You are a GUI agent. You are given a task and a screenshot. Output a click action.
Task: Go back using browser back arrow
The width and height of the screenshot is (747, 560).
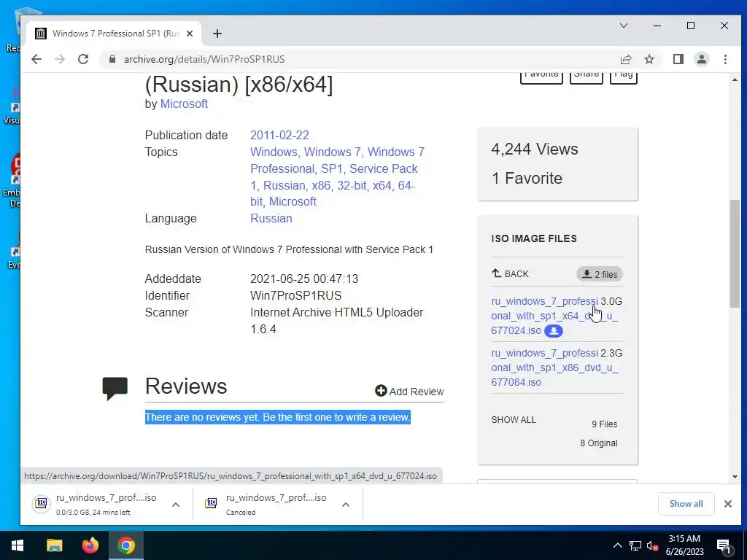tap(36, 59)
